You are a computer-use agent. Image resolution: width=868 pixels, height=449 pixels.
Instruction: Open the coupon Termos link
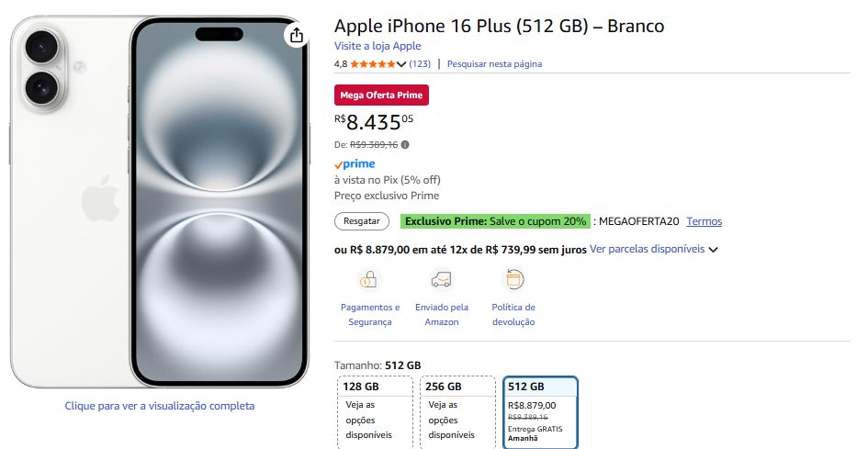click(x=704, y=221)
